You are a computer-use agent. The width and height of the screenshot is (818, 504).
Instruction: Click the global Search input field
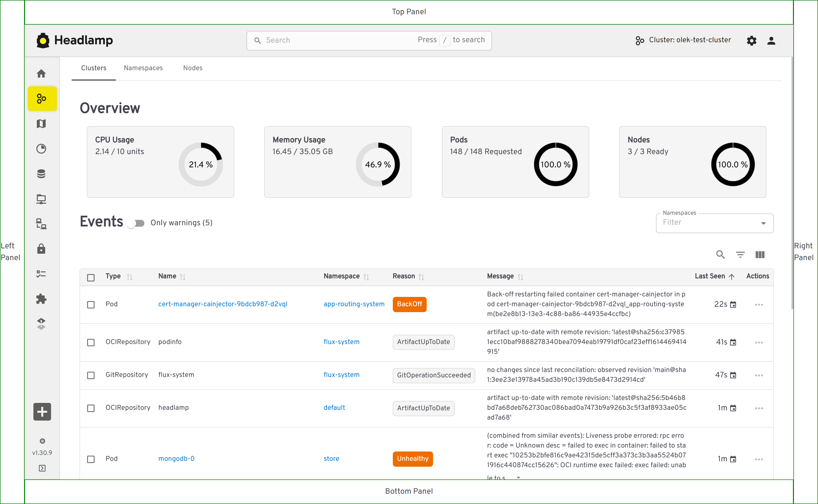(x=369, y=41)
